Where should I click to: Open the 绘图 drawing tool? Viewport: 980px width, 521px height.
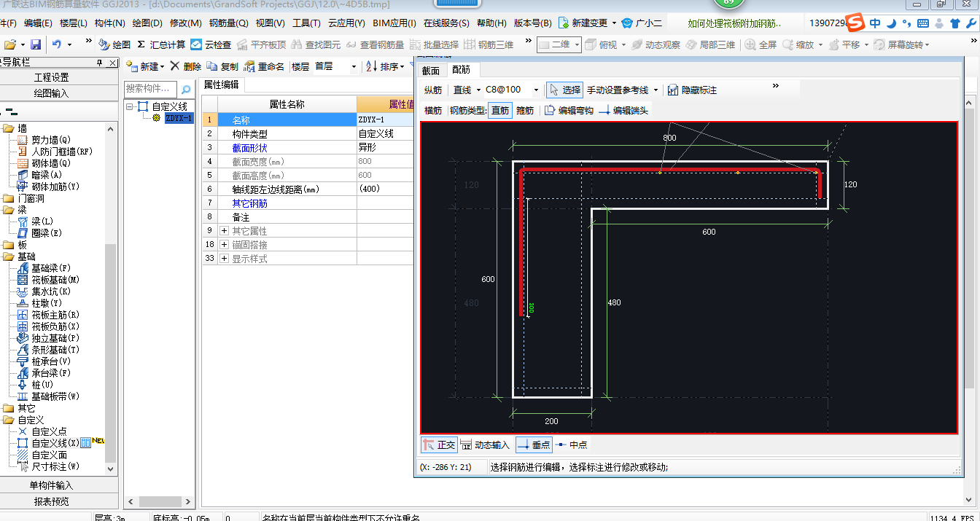point(114,44)
